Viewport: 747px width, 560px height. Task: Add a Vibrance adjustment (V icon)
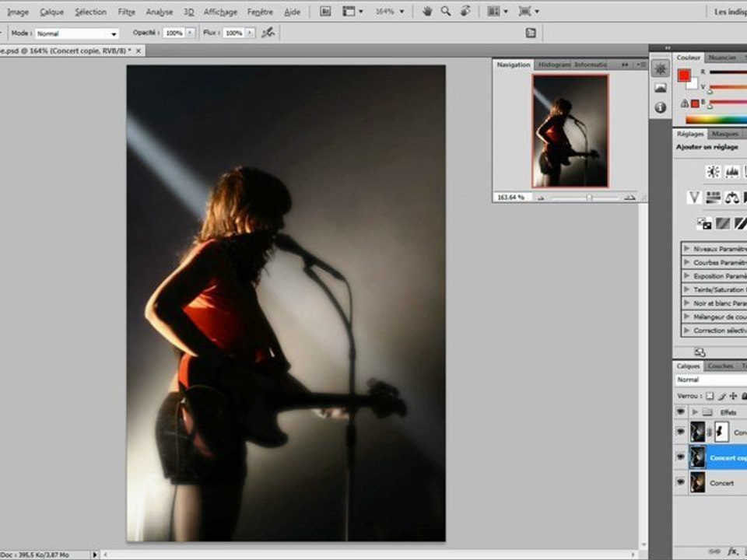coord(694,197)
